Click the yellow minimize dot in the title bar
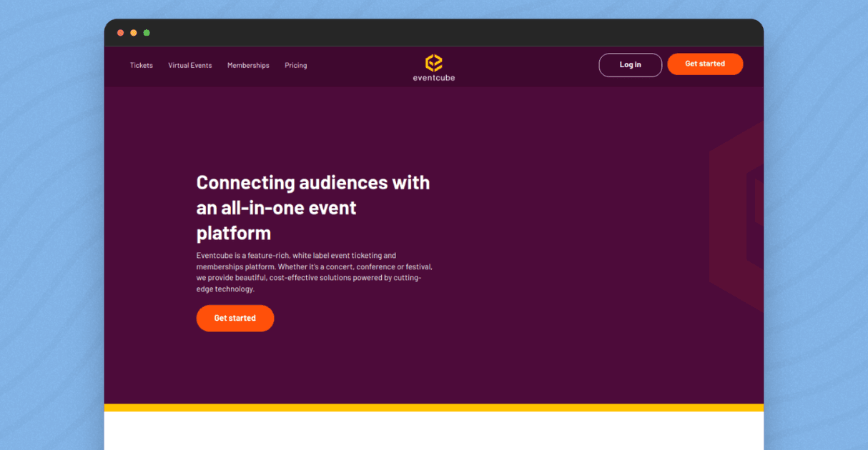This screenshot has width=868, height=450. click(x=134, y=33)
